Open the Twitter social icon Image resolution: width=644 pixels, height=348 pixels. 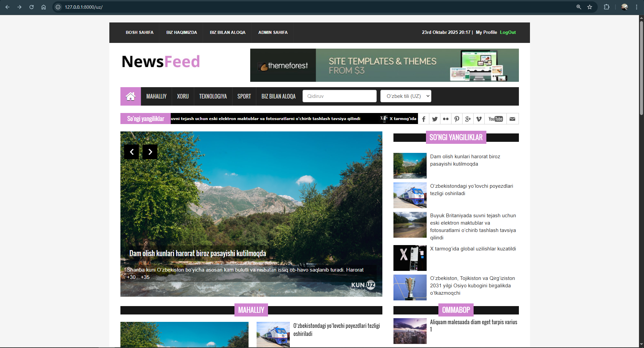pos(435,119)
